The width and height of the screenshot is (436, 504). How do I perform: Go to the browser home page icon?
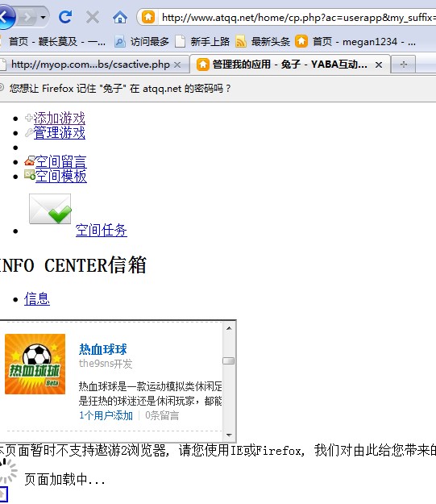(120, 17)
